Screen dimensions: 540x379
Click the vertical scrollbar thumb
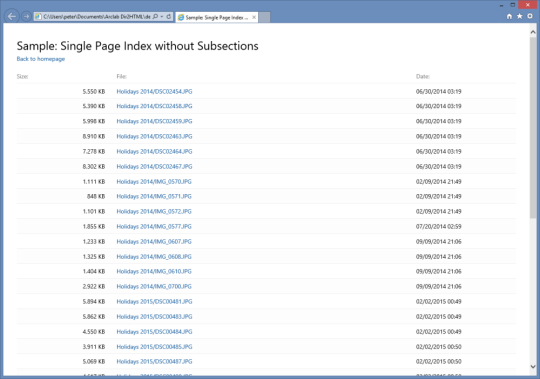coord(533,127)
